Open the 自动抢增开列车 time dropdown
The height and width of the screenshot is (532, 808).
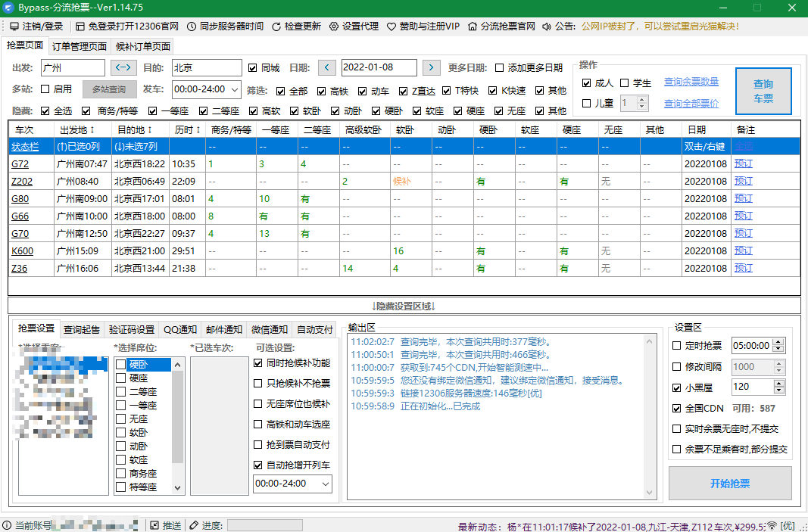[326, 484]
